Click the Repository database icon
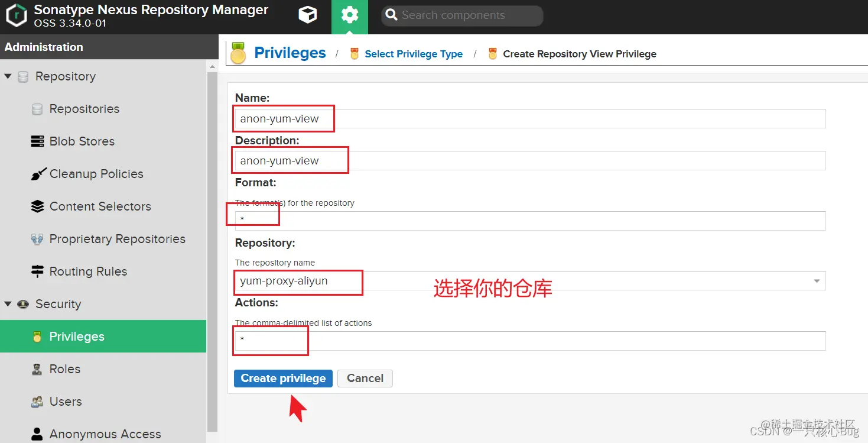The width and height of the screenshot is (868, 443). tap(23, 76)
